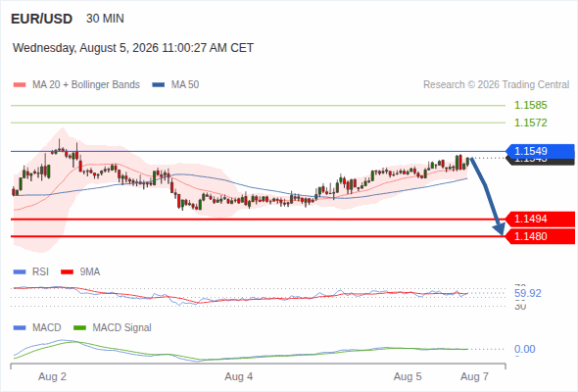Select the red 1.1494 support price tag
578x392 pixels.
coord(541,220)
